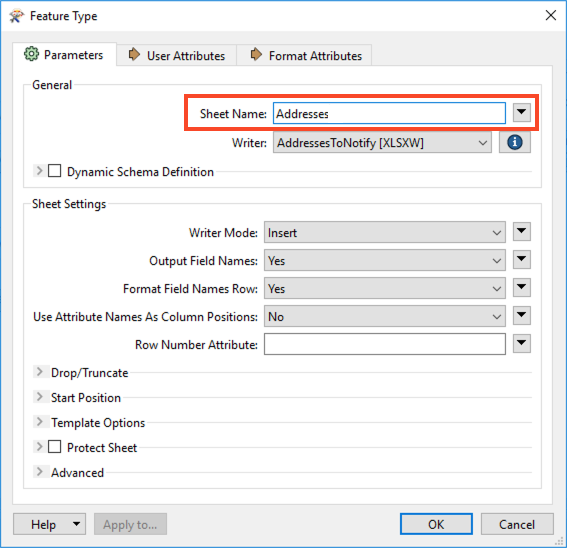Enable Dynamic Schema Definition checkbox

click(x=55, y=171)
